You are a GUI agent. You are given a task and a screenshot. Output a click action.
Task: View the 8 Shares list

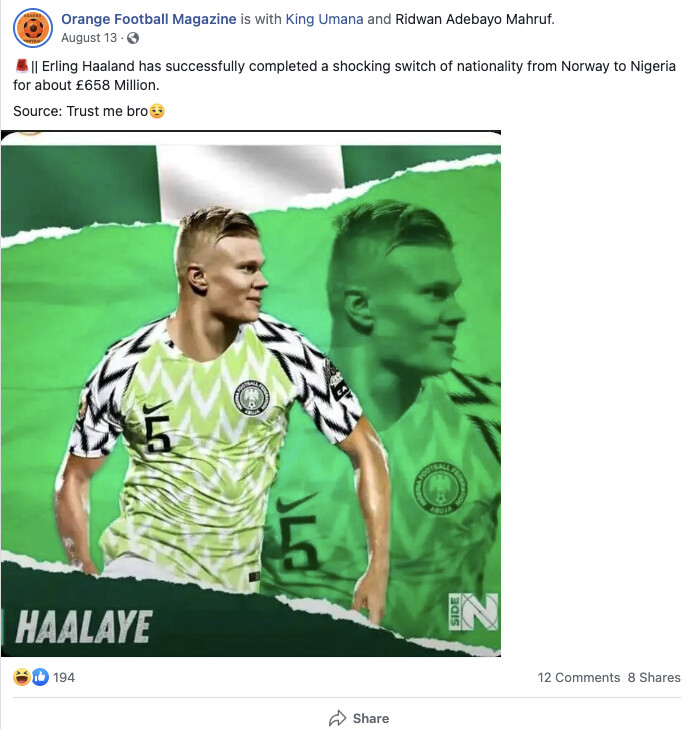click(x=654, y=677)
